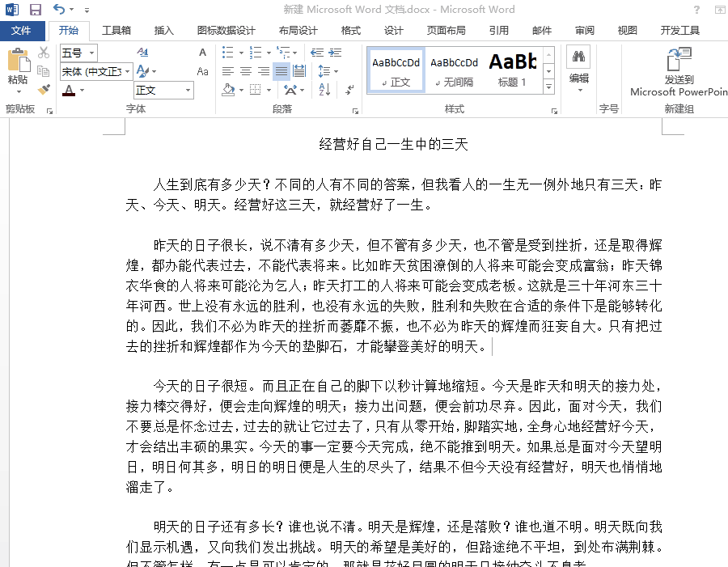Open the 文件 (File) tab

tap(22, 31)
